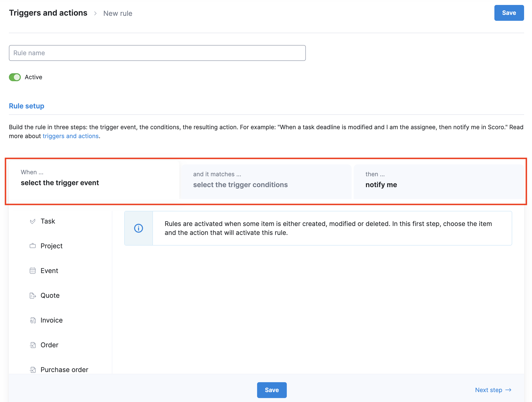Focus the Rule name input field
532x402 pixels.
point(157,53)
